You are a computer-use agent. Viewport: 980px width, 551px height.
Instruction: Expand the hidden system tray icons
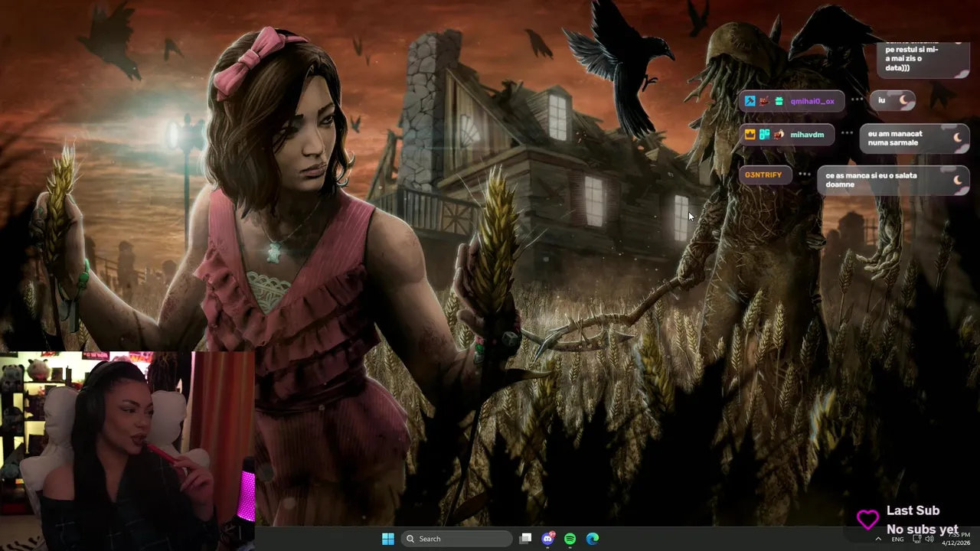tap(878, 539)
